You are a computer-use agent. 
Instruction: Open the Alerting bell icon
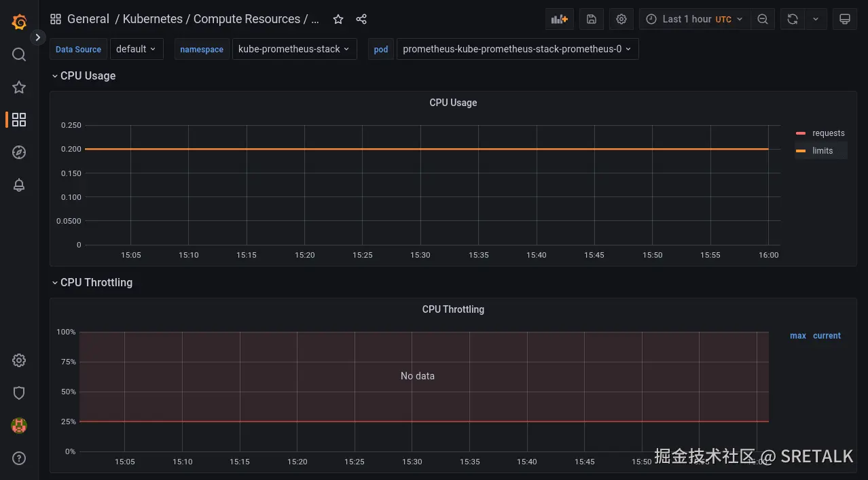[19, 185]
